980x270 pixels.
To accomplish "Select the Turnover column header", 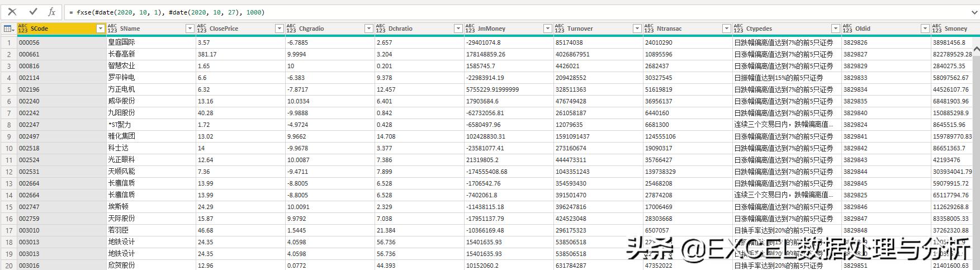I will click(598, 29).
